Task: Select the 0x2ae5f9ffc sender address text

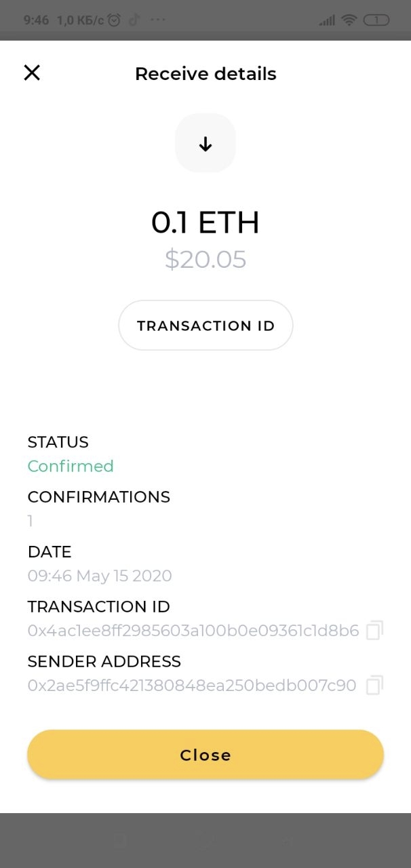Action: [x=192, y=686]
